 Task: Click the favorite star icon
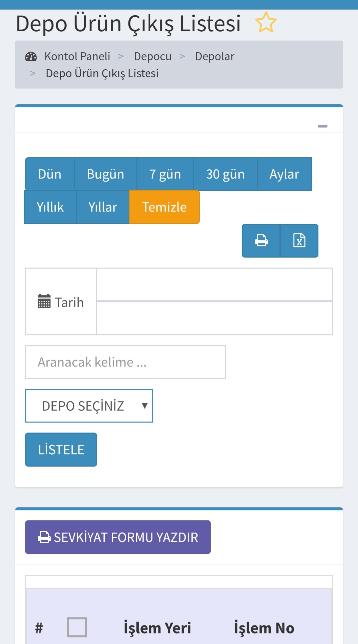pyautogui.click(x=266, y=23)
